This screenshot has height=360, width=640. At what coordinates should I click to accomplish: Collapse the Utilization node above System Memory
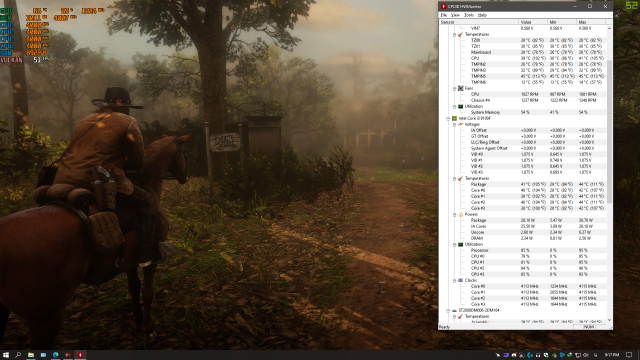pyautogui.click(x=454, y=107)
